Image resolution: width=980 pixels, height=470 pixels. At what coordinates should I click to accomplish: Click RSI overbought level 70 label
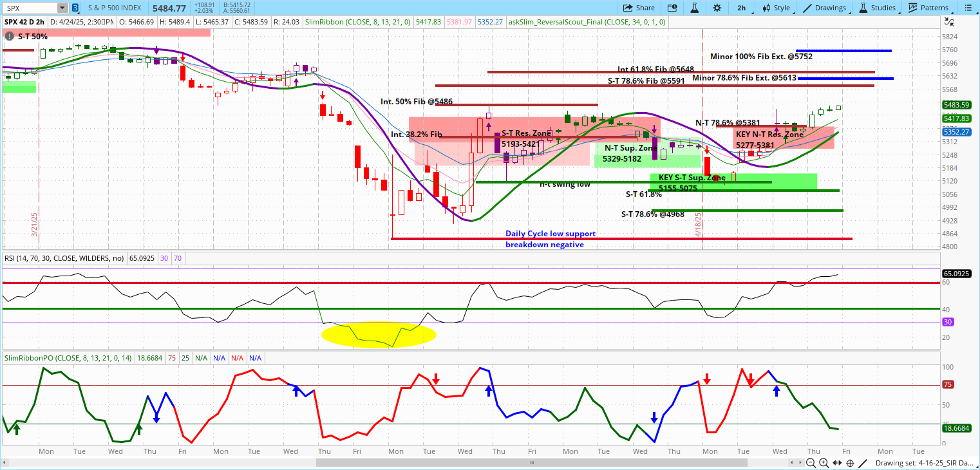tap(176, 258)
